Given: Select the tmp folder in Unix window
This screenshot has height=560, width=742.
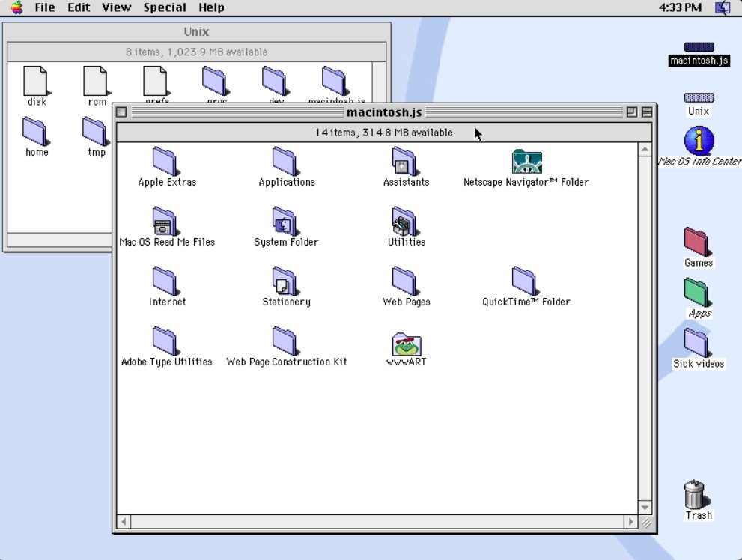Looking at the screenshot, I should click(x=95, y=132).
